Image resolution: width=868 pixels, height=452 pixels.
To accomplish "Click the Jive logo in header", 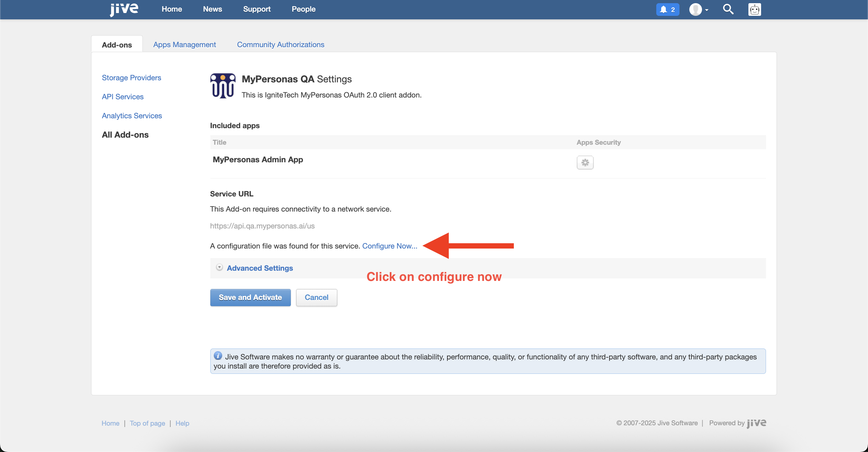I will point(124,9).
